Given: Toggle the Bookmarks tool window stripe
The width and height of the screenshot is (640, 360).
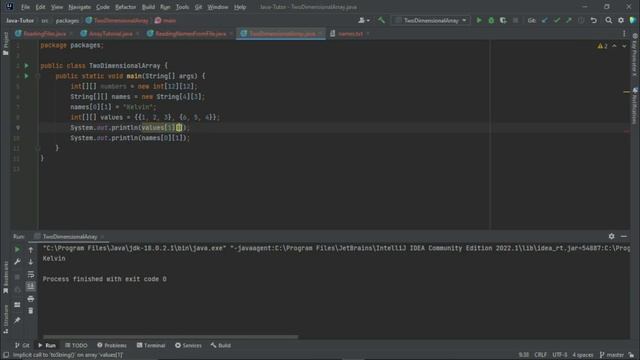Looking at the screenshot, I should pos(5,278).
